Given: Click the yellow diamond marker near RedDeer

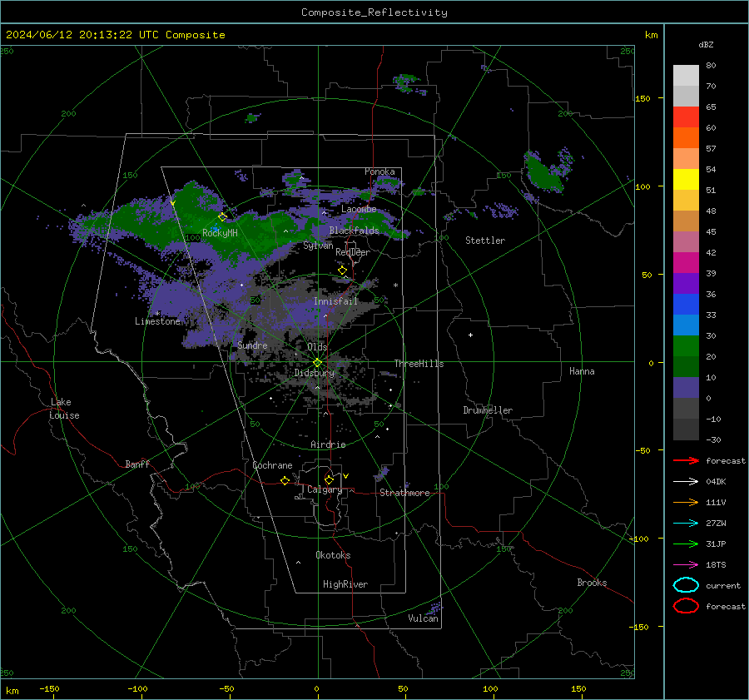Looking at the screenshot, I should coord(342,271).
